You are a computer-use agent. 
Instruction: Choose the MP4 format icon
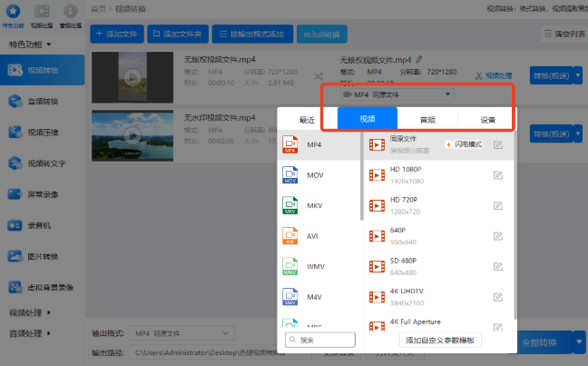(x=289, y=144)
